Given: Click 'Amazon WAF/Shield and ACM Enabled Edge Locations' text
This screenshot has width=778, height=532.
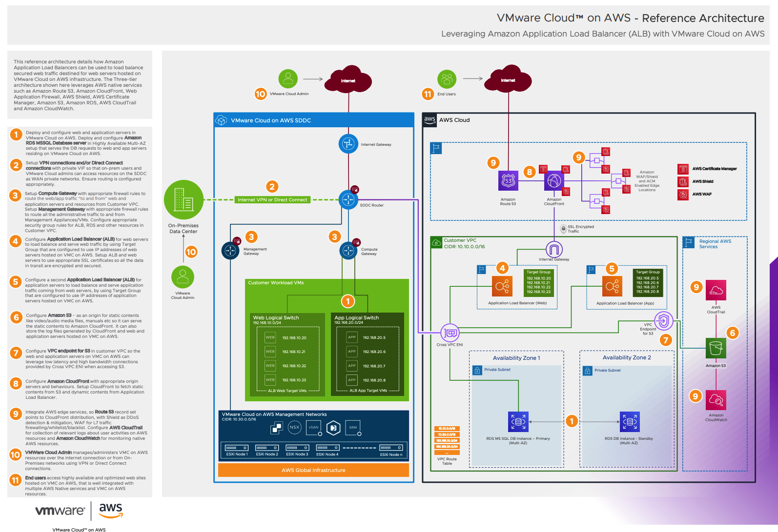Looking at the screenshot, I should click(647, 181).
